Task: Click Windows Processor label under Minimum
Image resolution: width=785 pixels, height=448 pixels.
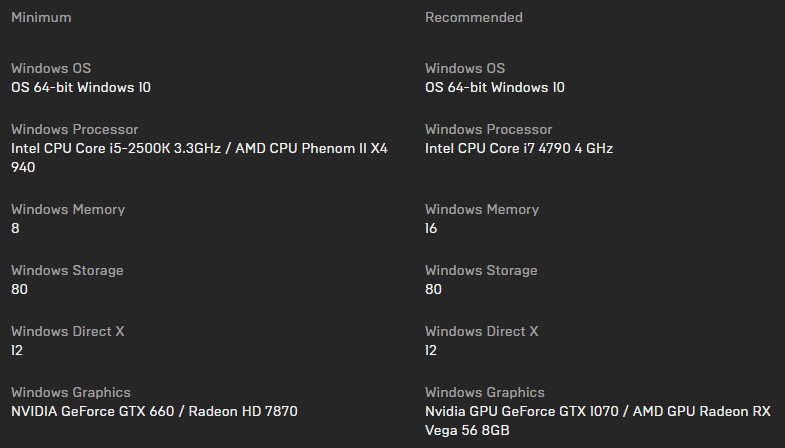Action: (x=75, y=129)
